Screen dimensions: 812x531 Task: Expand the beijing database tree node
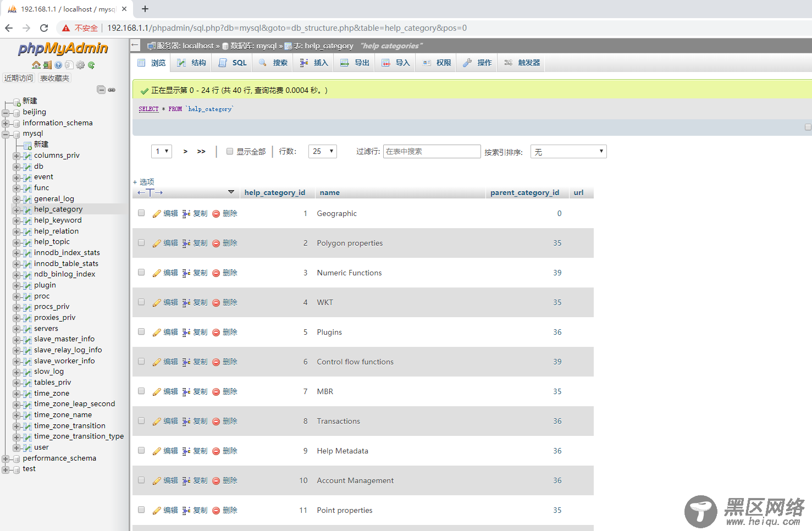pyautogui.click(x=5, y=112)
